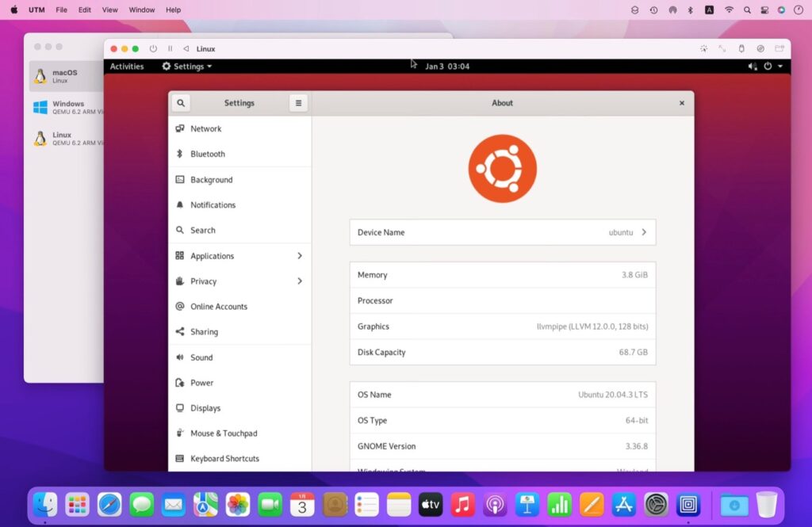The width and height of the screenshot is (812, 527).
Task: Open the UTM app in the Dock
Action: pos(688,504)
